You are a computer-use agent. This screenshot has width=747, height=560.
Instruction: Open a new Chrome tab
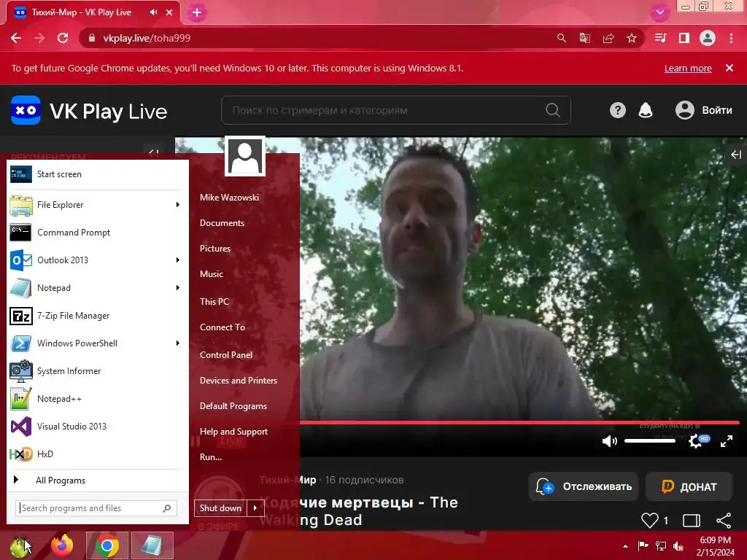(197, 13)
